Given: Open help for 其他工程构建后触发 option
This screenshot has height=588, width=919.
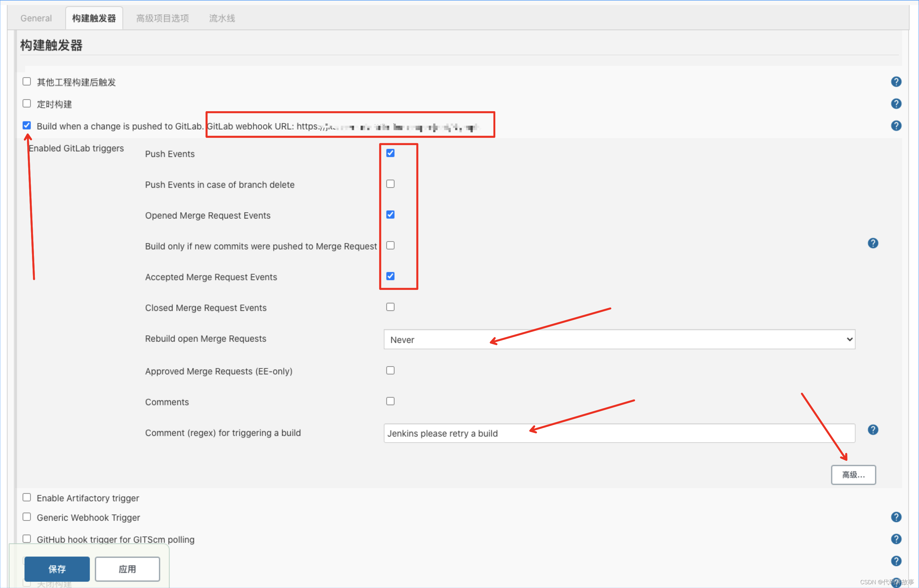Looking at the screenshot, I should pos(896,82).
